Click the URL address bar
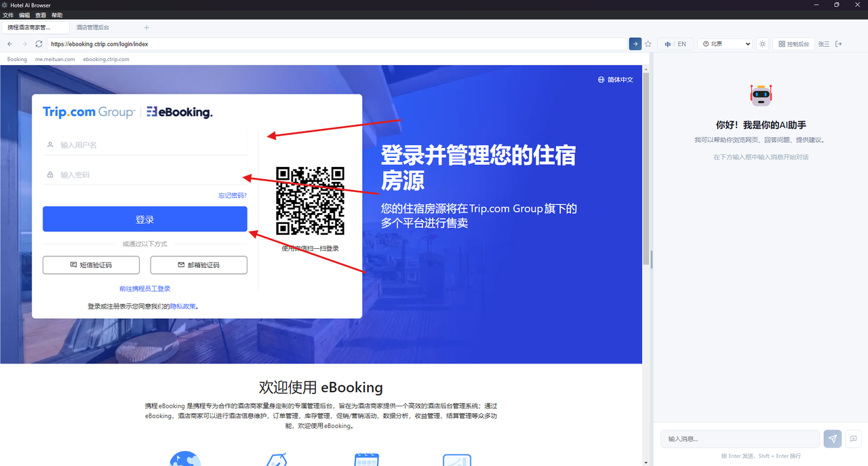The width and height of the screenshot is (868, 466). click(x=338, y=44)
